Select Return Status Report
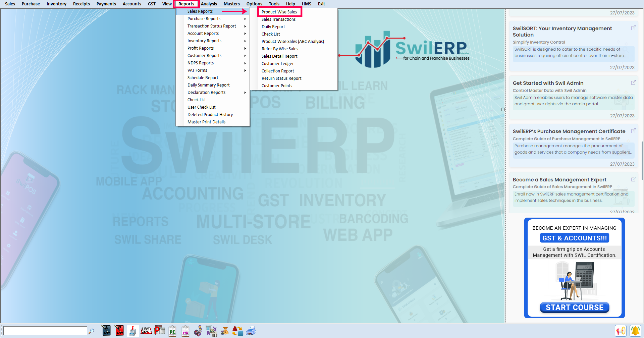Screen dimensions: 644x338 coord(282,78)
